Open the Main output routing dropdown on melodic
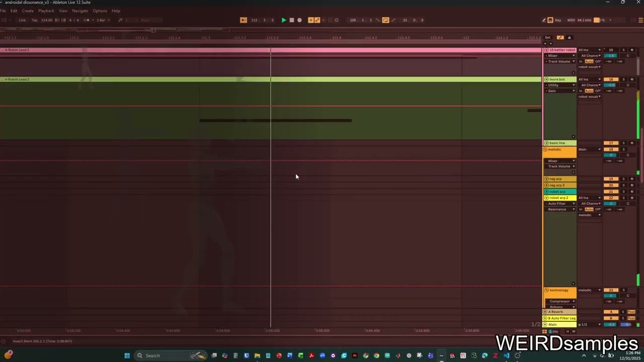Screen dimensions: 644x362 click(589, 149)
